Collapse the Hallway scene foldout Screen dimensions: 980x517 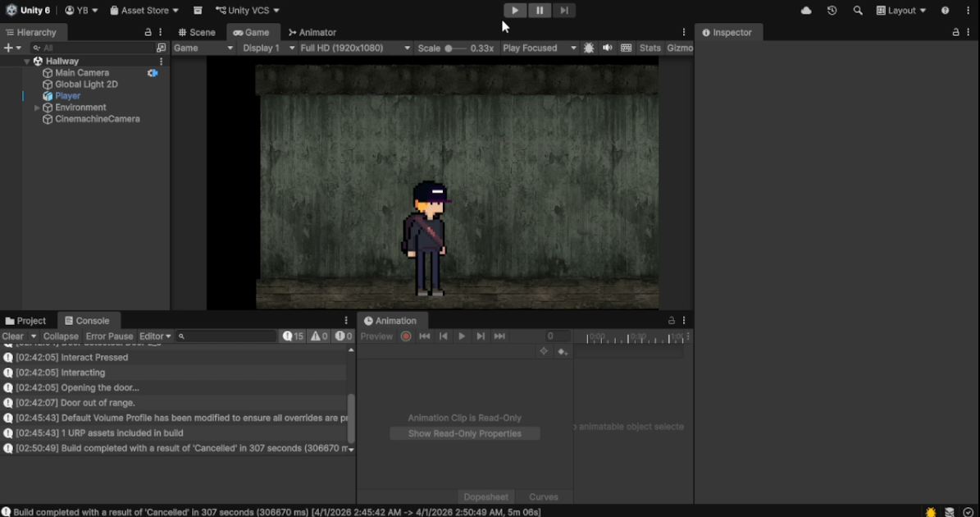pos(27,62)
